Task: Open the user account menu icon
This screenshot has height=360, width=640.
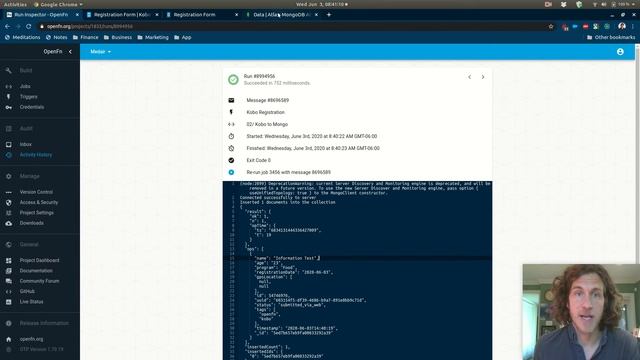Action: click(x=620, y=52)
